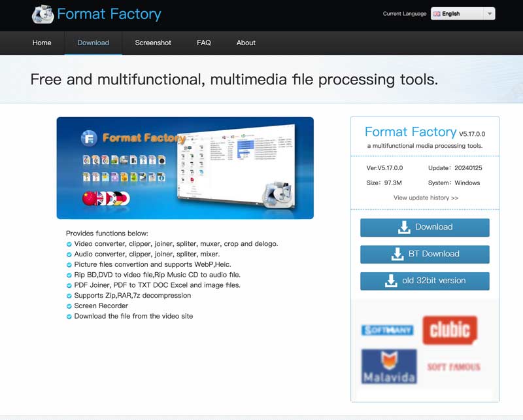
Task: Click the arrow icon on old 32bit version
Action: [x=391, y=281]
